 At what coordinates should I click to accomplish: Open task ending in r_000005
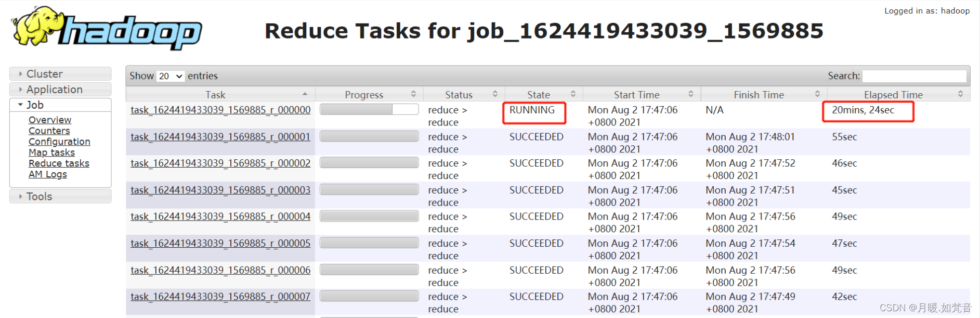coord(220,244)
